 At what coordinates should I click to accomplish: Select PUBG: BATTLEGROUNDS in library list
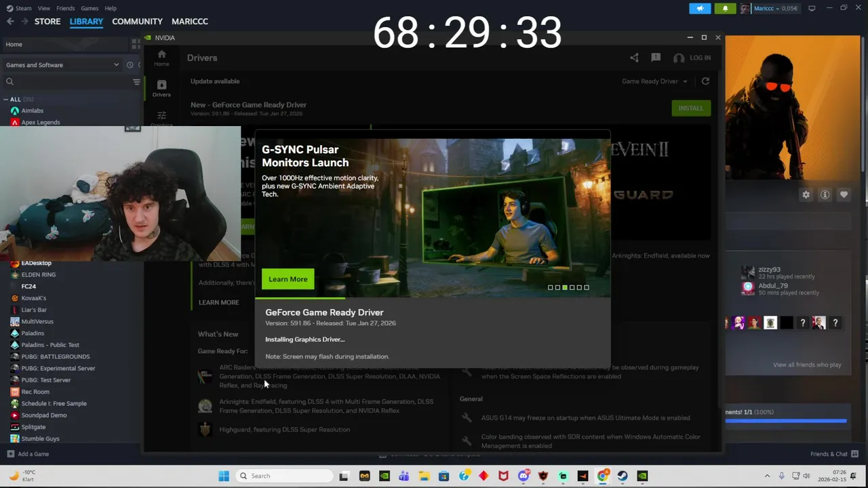[56, 357]
